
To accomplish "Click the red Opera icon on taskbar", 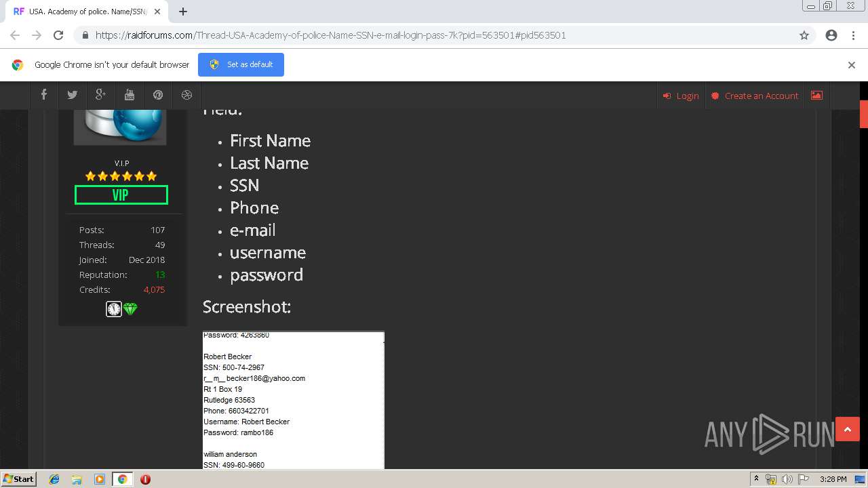I will click(x=145, y=479).
